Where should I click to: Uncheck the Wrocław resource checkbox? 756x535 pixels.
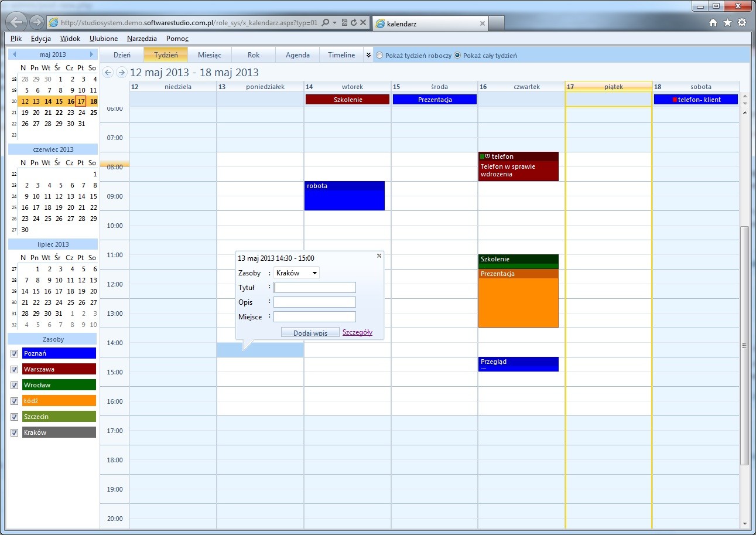click(x=15, y=385)
